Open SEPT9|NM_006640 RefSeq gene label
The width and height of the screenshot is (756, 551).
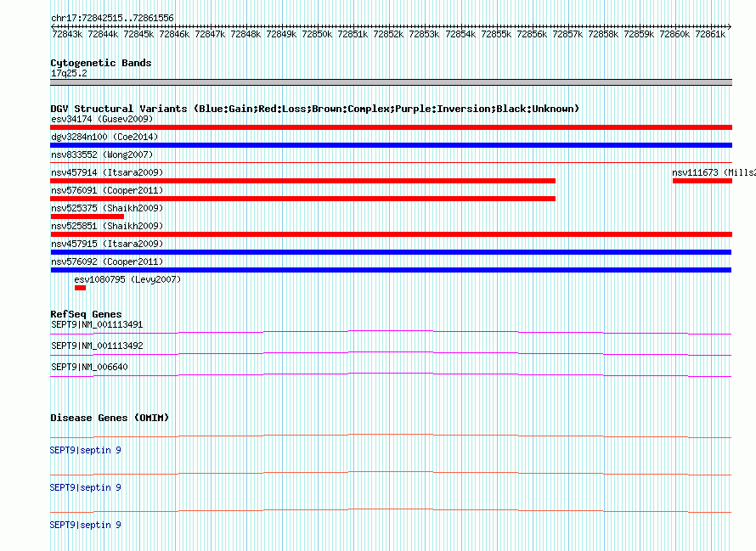(x=89, y=367)
